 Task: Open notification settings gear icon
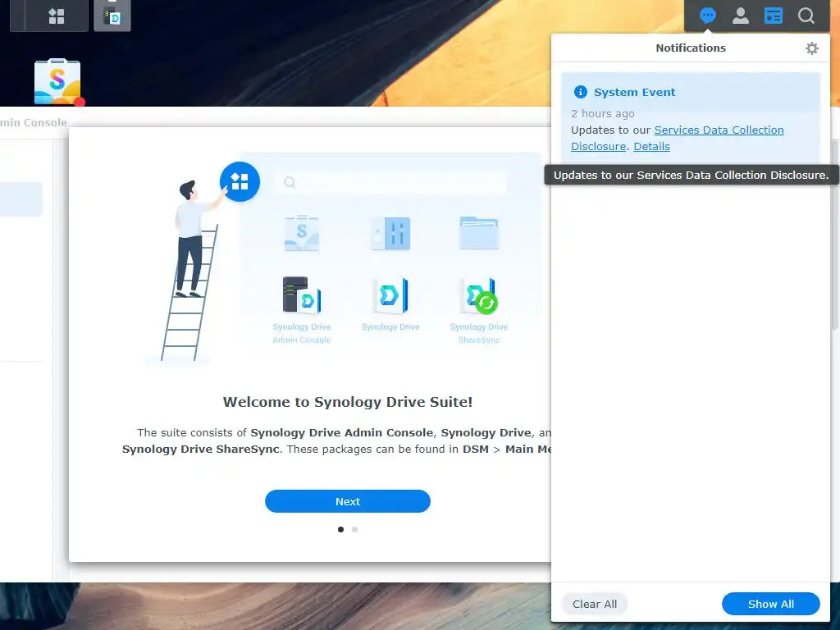811,48
